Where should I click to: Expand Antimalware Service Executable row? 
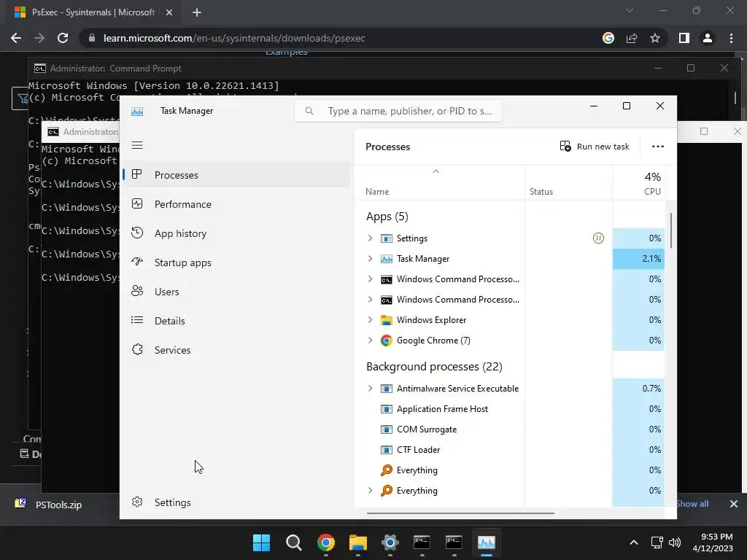(x=370, y=389)
